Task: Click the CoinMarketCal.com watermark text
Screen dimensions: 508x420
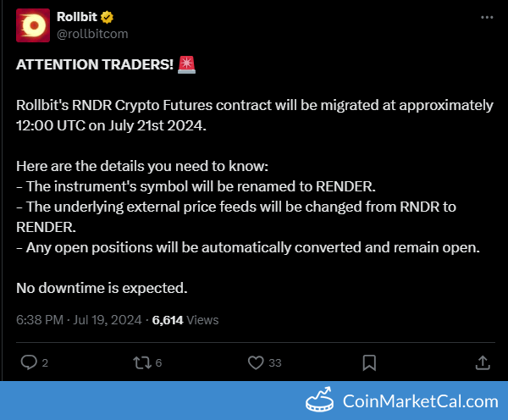Action: (420, 401)
